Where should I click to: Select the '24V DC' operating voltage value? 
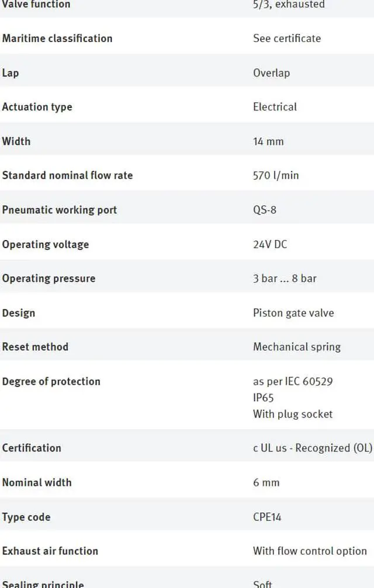[270, 245]
